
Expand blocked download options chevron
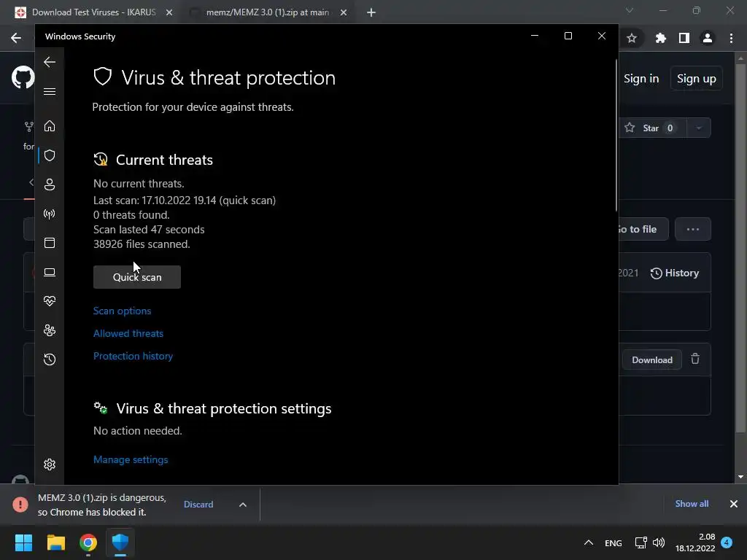pos(242,505)
